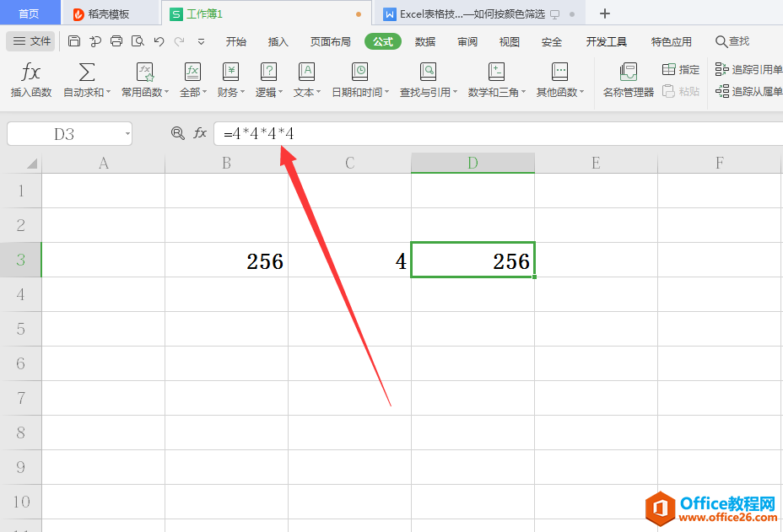Open the name box dropdown arrow
783x532 pixels.
(127, 133)
